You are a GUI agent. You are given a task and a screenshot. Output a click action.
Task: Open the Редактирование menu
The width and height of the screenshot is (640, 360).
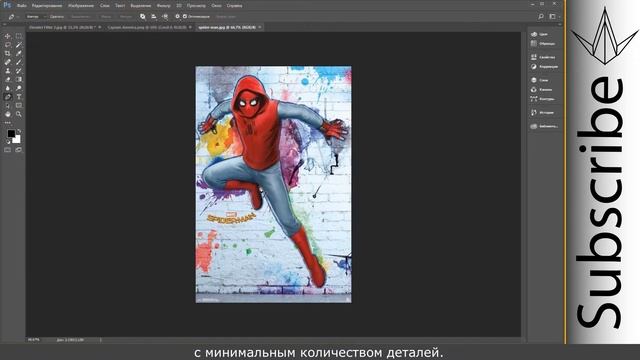tap(47, 6)
